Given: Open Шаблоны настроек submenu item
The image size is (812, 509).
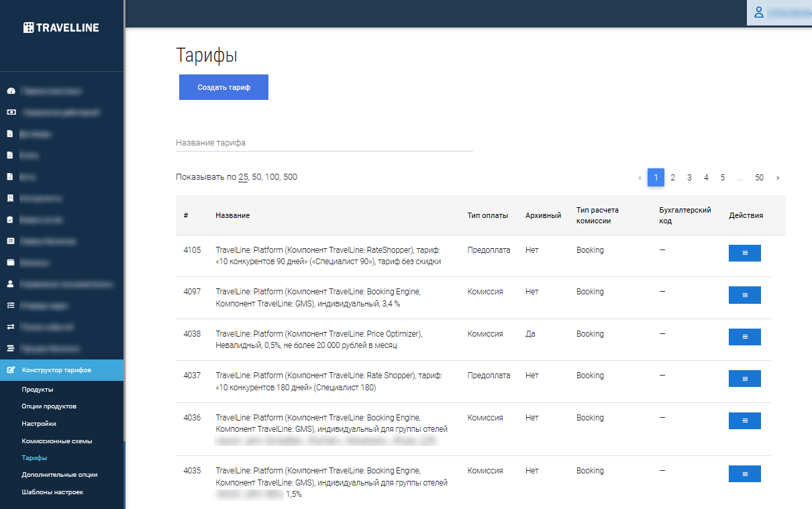Looking at the screenshot, I should coord(52,492).
